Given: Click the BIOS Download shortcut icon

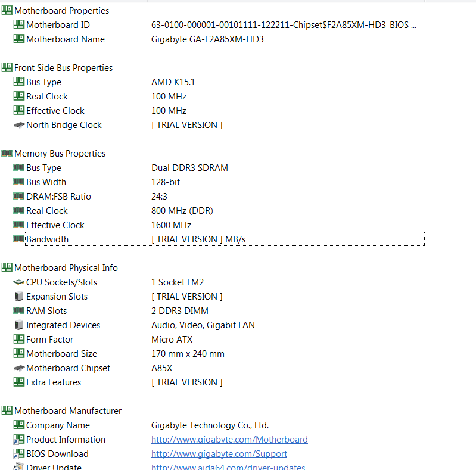Looking at the screenshot, I should point(19,453).
